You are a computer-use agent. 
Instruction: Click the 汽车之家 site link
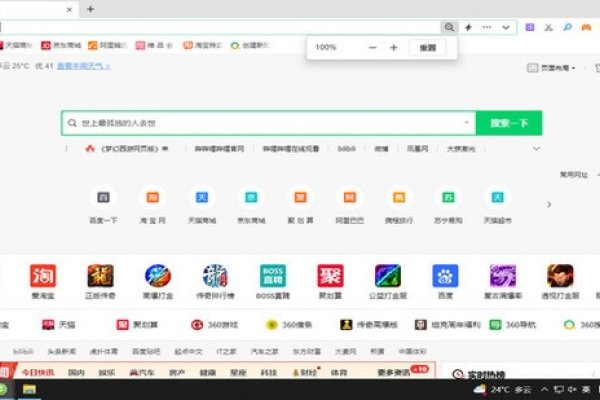pyautogui.click(x=264, y=351)
